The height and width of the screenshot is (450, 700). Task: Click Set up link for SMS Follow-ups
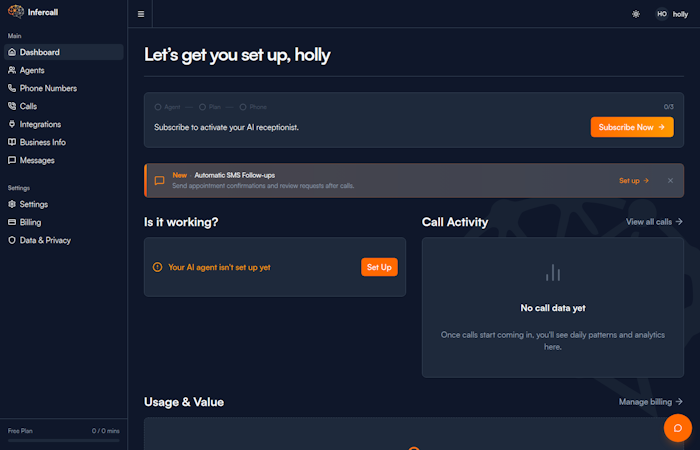pos(634,180)
